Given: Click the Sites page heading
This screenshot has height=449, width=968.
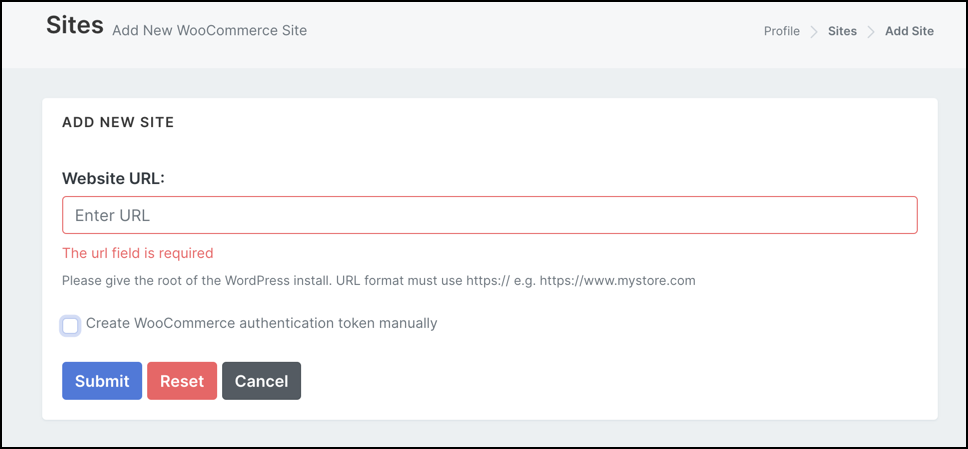Looking at the screenshot, I should [75, 26].
